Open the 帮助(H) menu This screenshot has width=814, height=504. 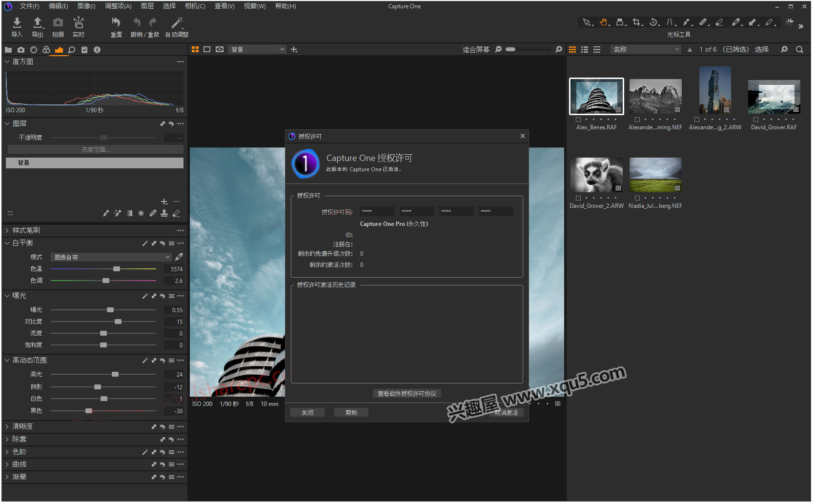(x=285, y=6)
